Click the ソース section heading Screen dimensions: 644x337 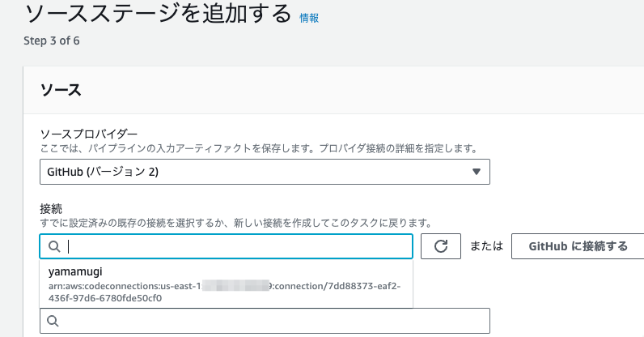tap(61, 90)
